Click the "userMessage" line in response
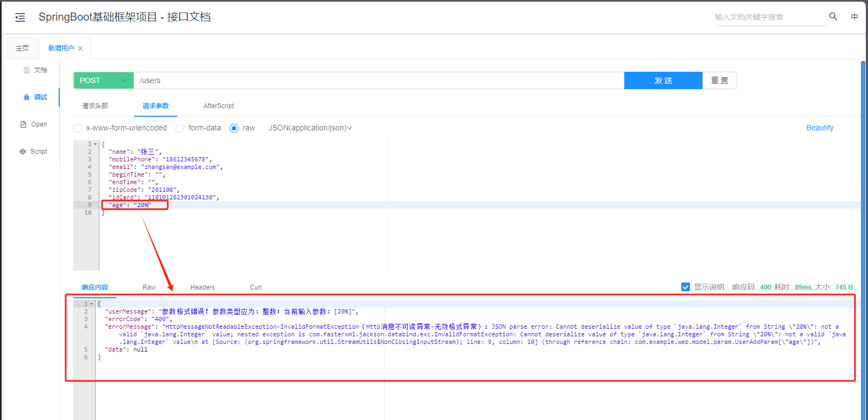This screenshot has height=420, width=868. tap(232, 312)
